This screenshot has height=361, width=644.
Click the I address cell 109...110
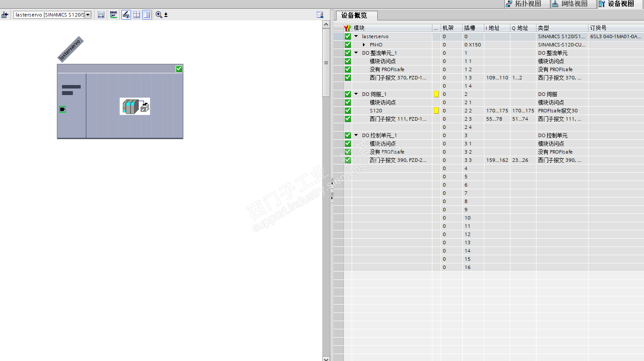click(497, 78)
